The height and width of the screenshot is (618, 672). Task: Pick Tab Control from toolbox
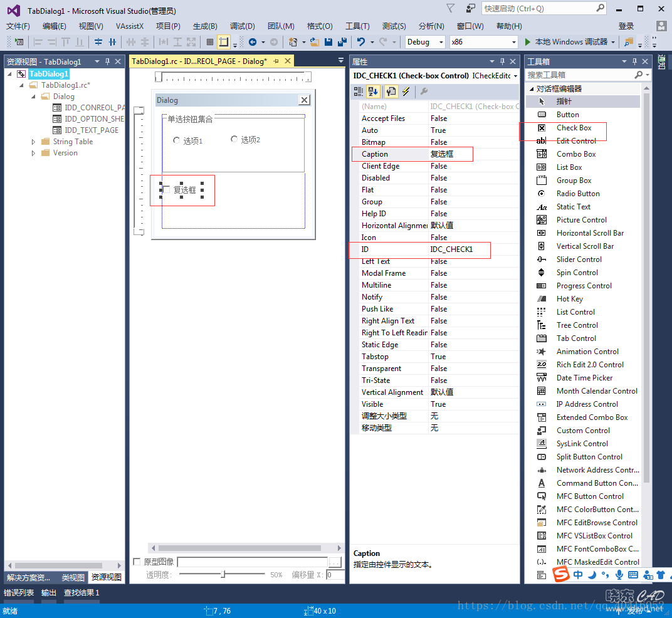point(576,338)
